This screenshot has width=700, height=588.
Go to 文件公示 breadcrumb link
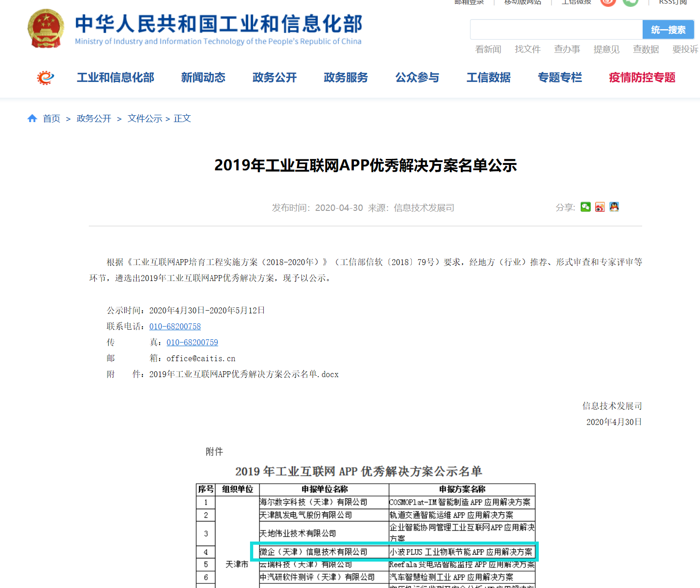(x=145, y=118)
